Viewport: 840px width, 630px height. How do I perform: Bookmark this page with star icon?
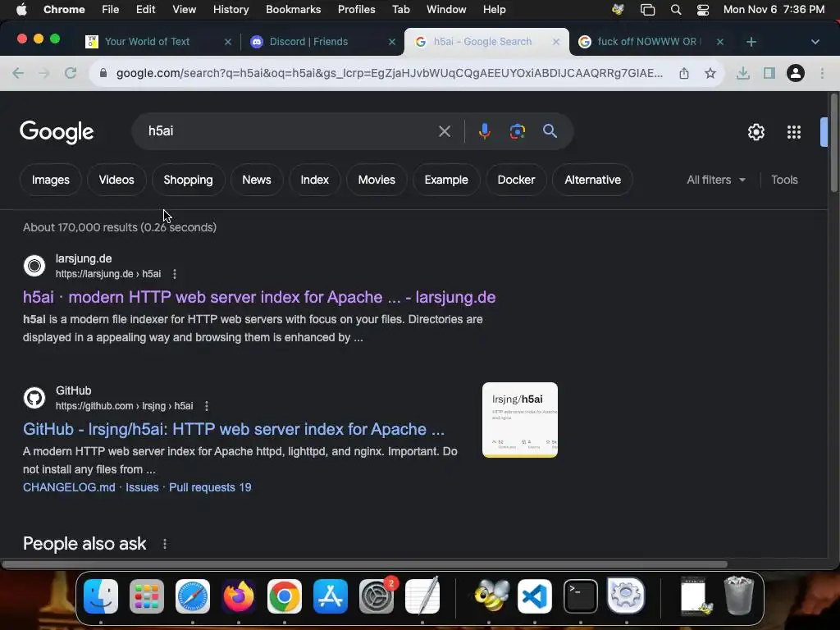pyautogui.click(x=710, y=73)
